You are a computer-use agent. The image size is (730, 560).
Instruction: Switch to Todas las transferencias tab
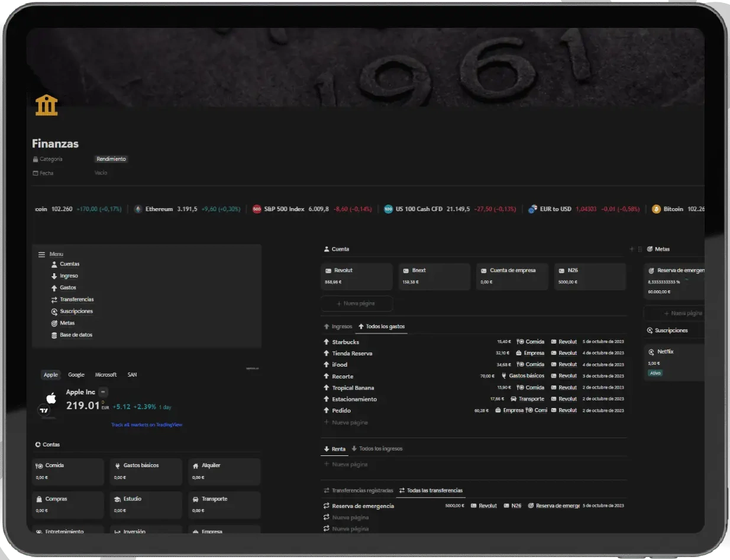tap(431, 491)
